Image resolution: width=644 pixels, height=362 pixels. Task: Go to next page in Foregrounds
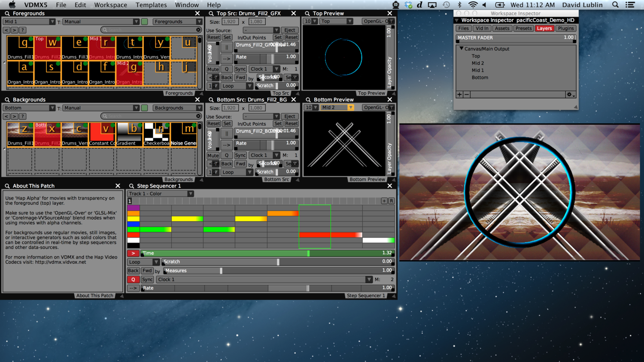[x=15, y=30]
